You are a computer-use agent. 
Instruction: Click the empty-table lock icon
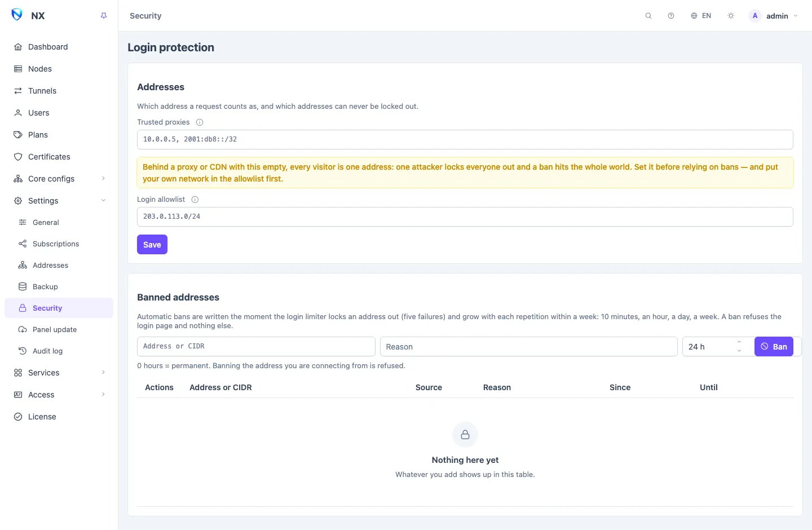tap(465, 435)
